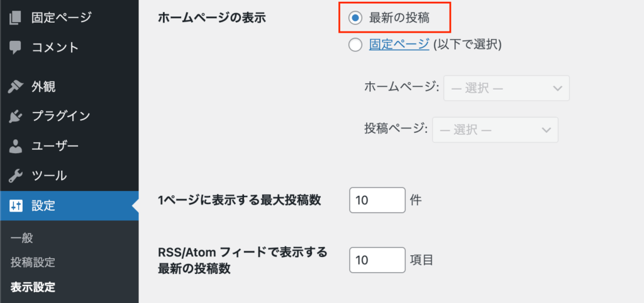Image resolution: width=644 pixels, height=303 pixels.
Task: Click the ユーザー person icon
Action: pyautogui.click(x=16, y=146)
